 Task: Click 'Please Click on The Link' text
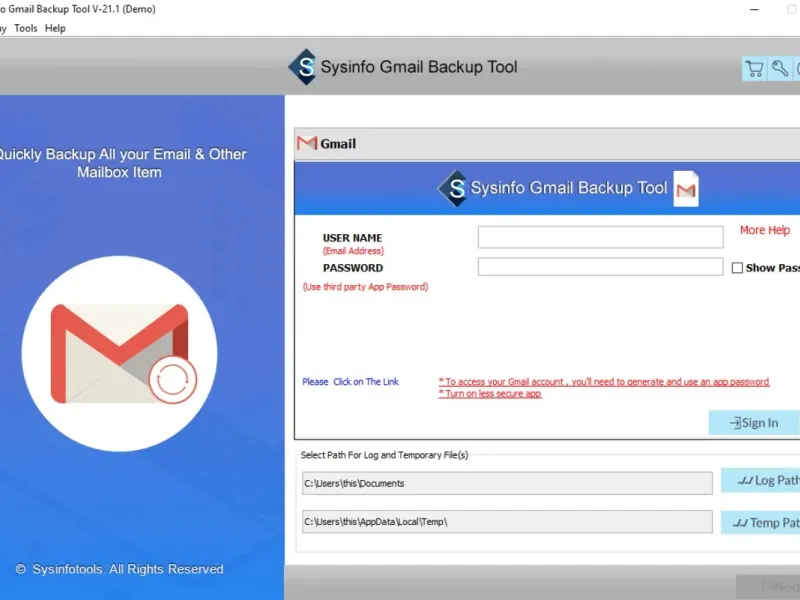[351, 382]
